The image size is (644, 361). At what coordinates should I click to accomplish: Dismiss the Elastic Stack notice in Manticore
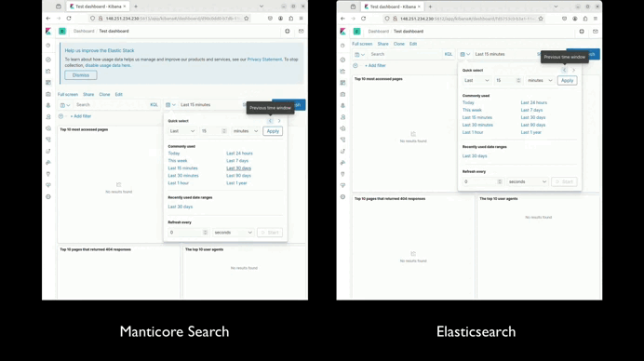[81, 75]
